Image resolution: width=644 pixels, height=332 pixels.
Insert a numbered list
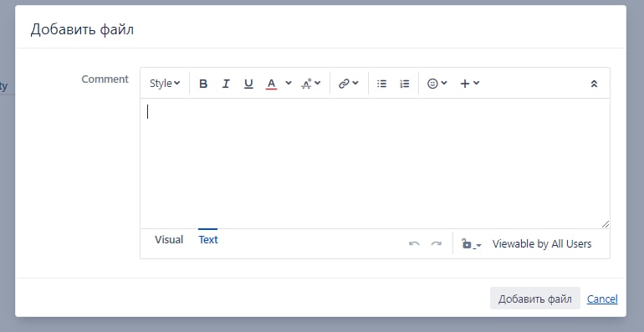coord(405,84)
